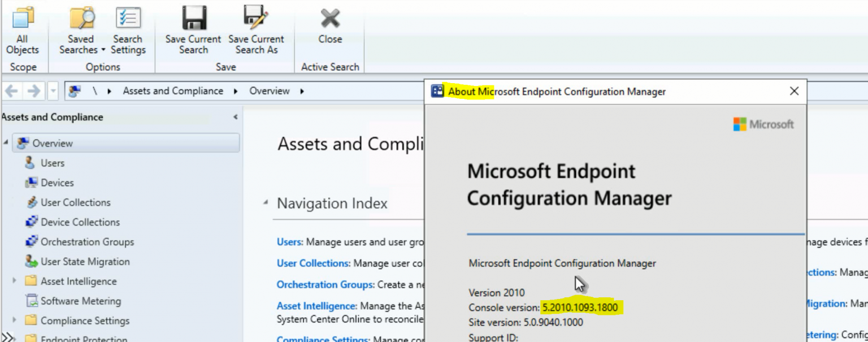Follow the User Collections link

pos(314,263)
